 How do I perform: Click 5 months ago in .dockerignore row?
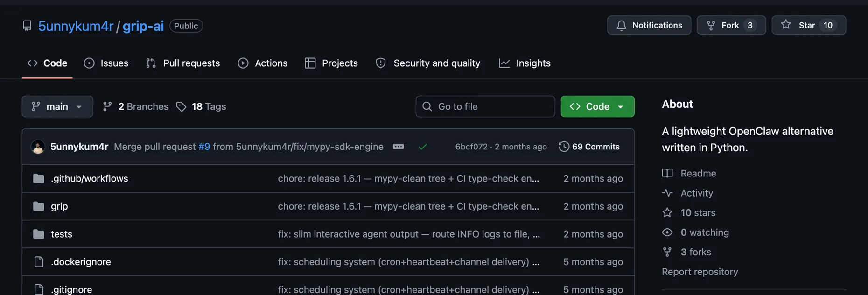pyautogui.click(x=593, y=262)
